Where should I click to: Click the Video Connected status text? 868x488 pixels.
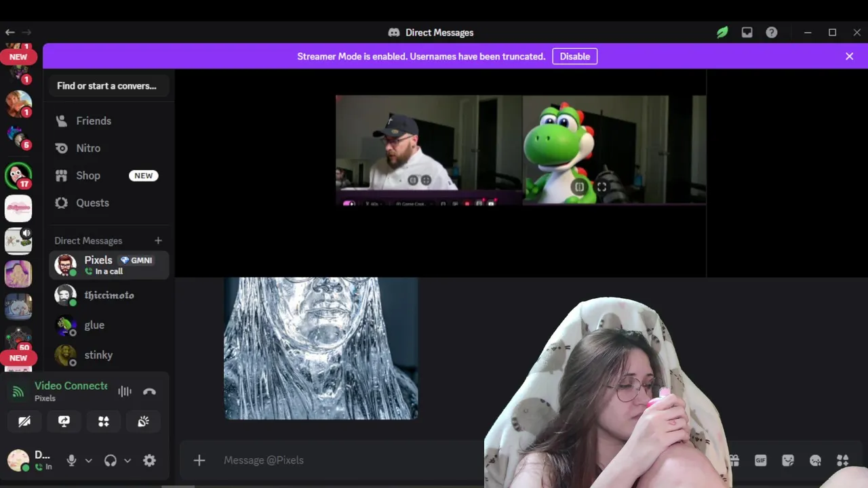coord(71,386)
